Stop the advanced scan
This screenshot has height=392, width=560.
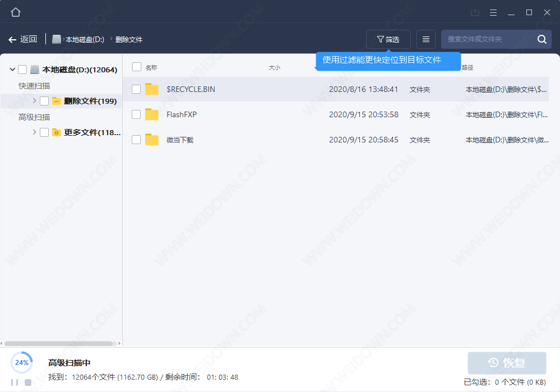(28, 382)
